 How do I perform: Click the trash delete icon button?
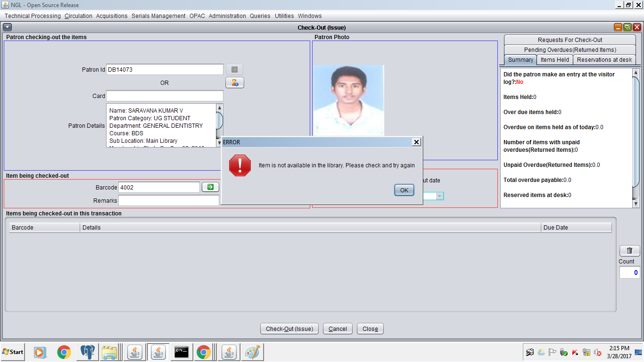click(x=629, y=251)
